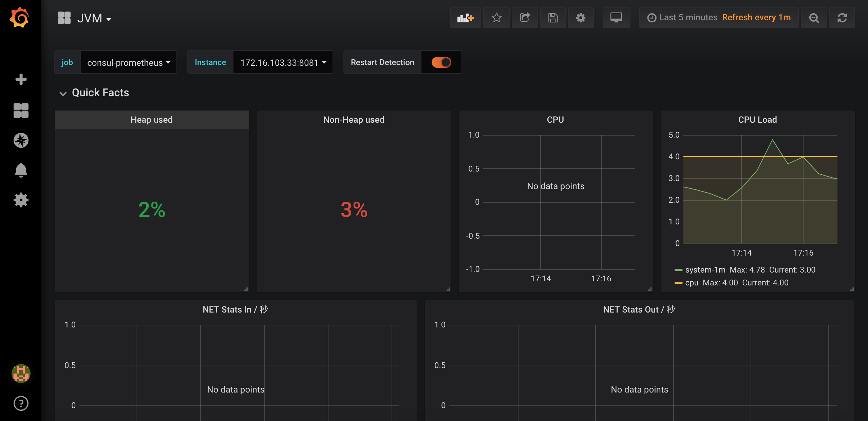Click the Non-Heap used panel resize handle
This screenshot has width=868, height=421.
pos(448,289)
